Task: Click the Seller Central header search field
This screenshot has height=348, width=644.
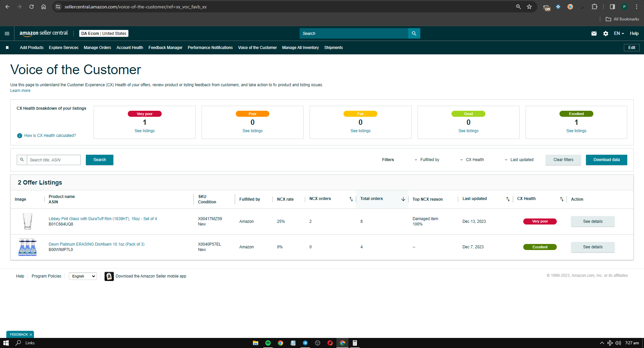Action: click(354, 34)
